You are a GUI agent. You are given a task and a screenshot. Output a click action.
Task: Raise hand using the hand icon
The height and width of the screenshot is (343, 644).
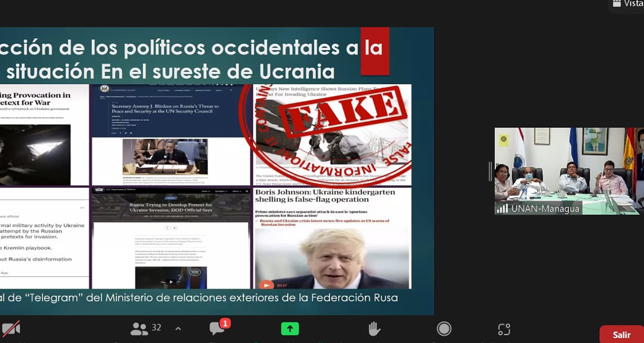click(374, 329)
